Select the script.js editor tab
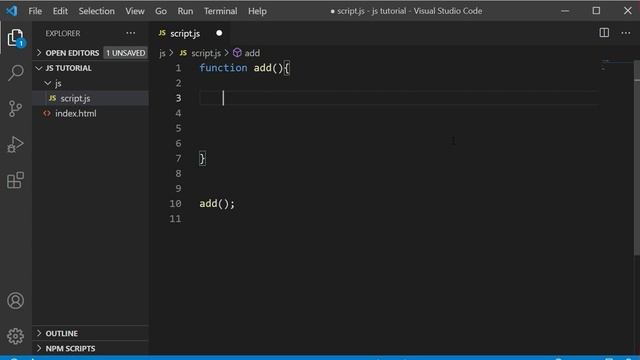 pyautogui.click(x=190, y=33)
